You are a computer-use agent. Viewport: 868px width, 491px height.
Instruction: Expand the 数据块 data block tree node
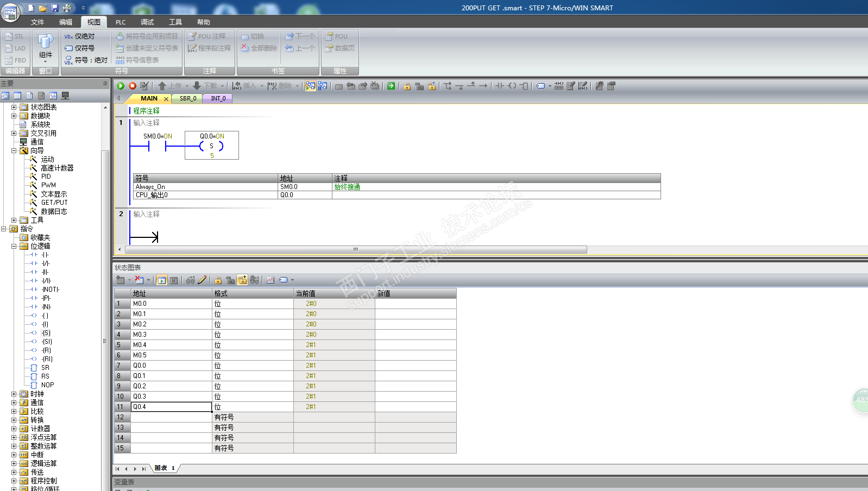(x=14, y=116)
